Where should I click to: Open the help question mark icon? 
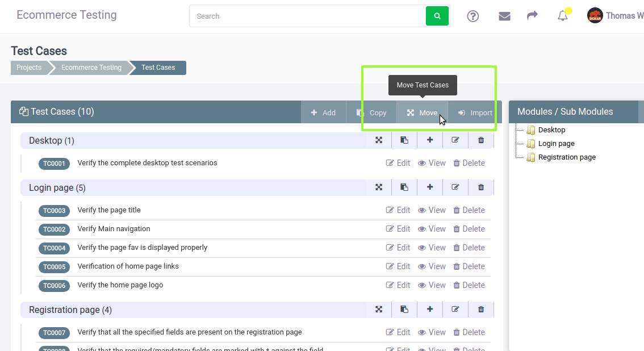click(x=472, y=16)
